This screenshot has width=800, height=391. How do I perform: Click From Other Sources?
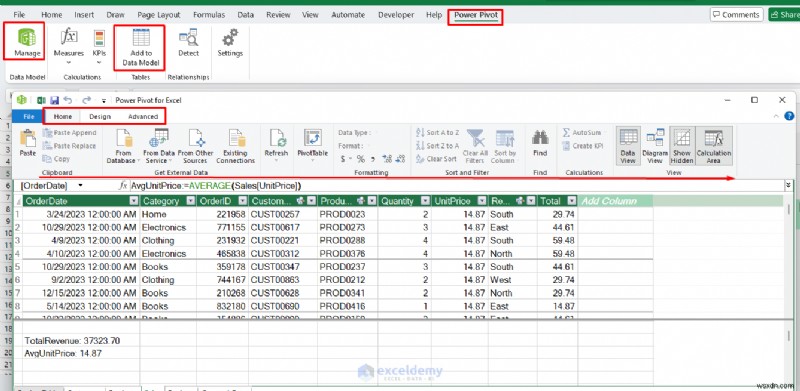195,146
